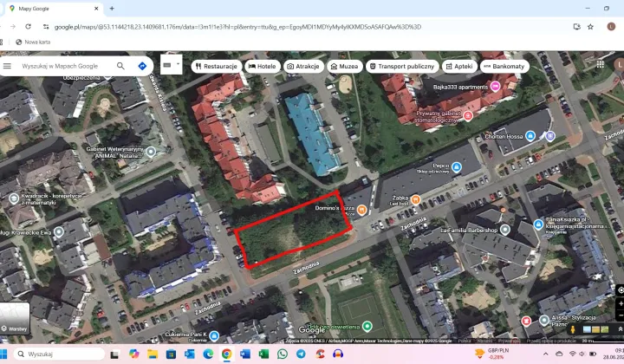624x364 pixels.
Task: Open WhatsApp from the taskbar
Action: [x=283, y=354]
